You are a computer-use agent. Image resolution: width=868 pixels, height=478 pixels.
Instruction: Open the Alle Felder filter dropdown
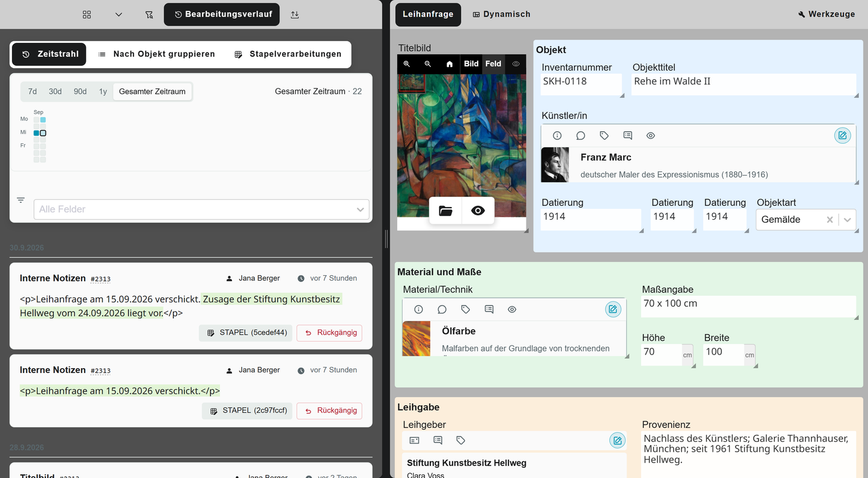tap(201, 209)
